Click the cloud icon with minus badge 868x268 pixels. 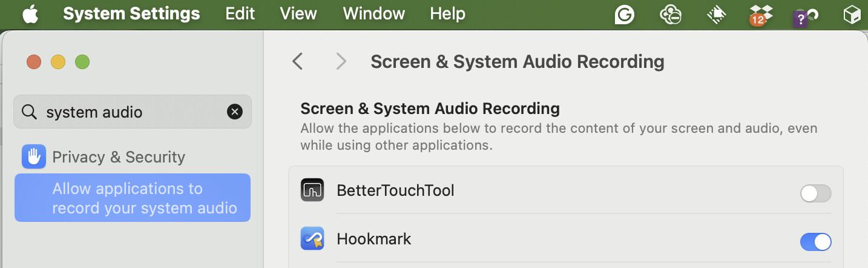click(x=671, y=14)
